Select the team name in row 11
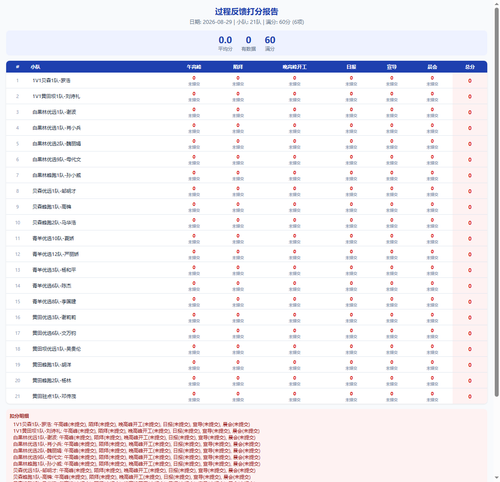Screen dimensions: 500x482 pyautogui.click(x=53, y=238)
